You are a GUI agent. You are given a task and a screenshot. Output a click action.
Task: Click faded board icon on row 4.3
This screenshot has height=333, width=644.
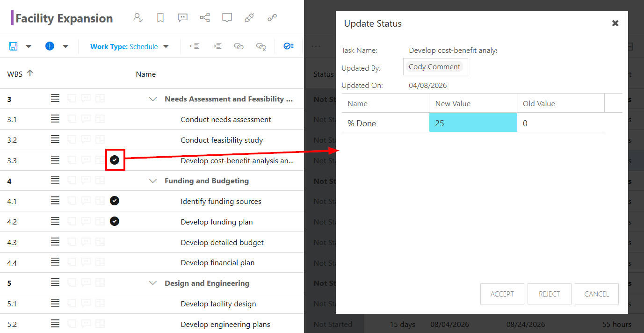point(100,242)
